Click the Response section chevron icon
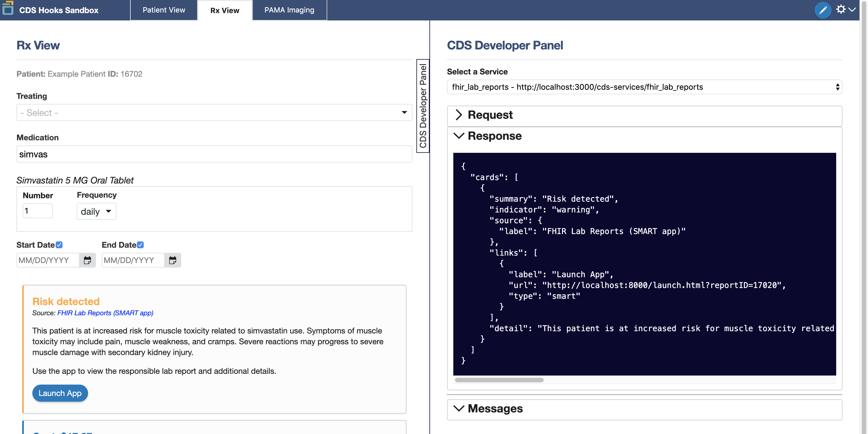 [459, 136]
